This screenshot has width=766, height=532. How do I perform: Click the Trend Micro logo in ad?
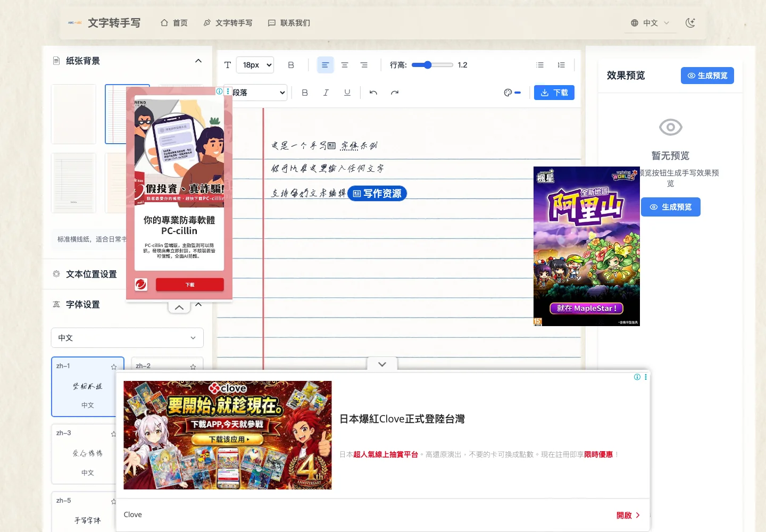pyautogui.click(x=141, y=285)
